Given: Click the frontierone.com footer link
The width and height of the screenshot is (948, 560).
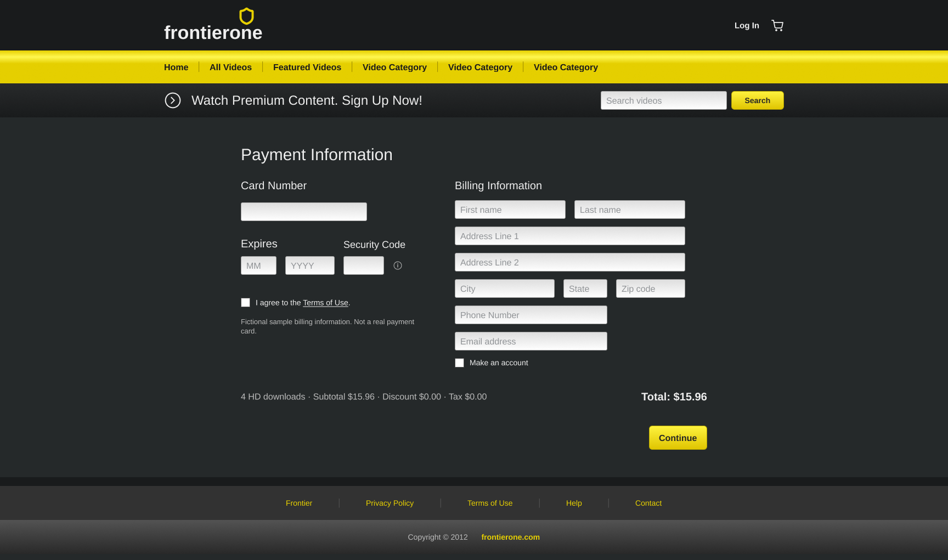Looking at the screenshot, I should [510, 537].
